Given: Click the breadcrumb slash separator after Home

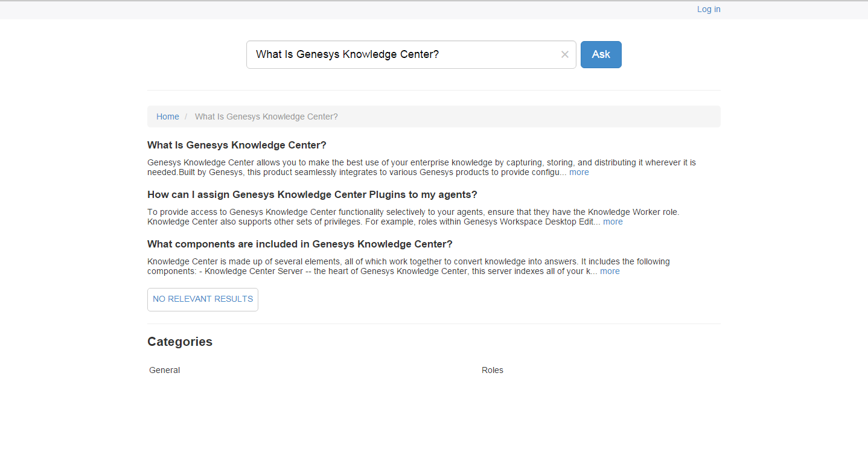Looking at the screenshot, I should tap(187, 116).
